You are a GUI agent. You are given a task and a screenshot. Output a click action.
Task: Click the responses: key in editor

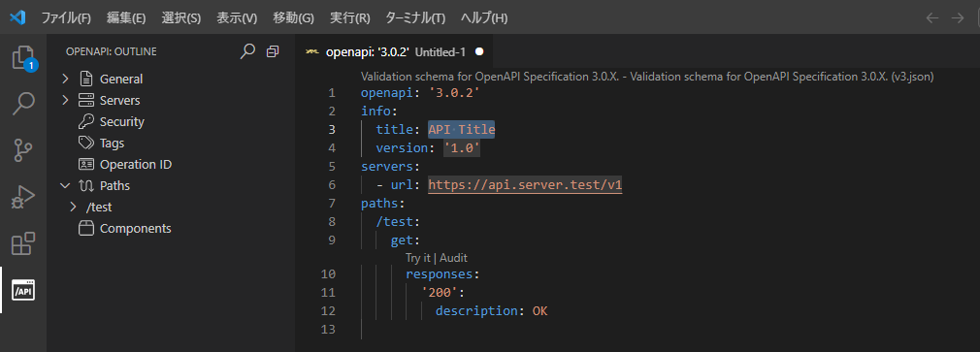pos(442,274)
